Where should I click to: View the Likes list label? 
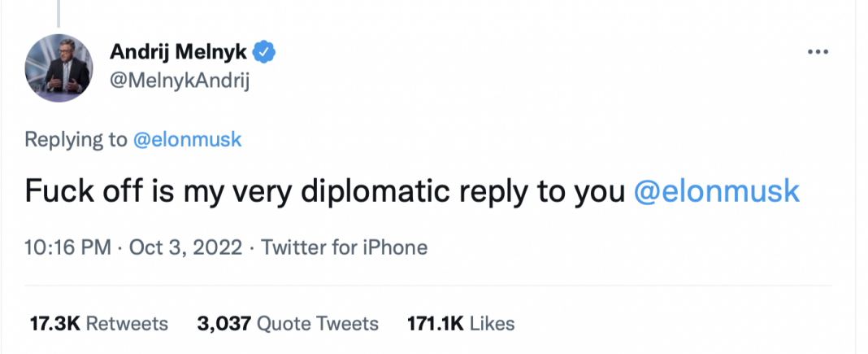click(493, 323)
